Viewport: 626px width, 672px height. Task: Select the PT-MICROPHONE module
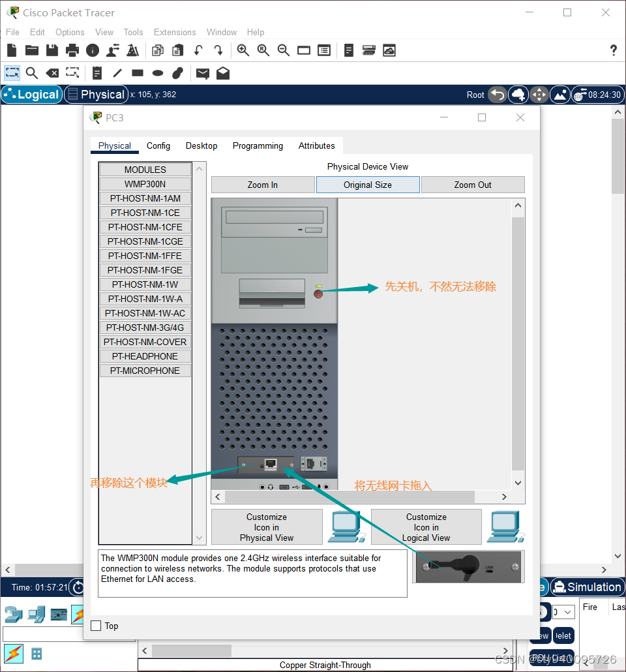[x=145, y=371]
